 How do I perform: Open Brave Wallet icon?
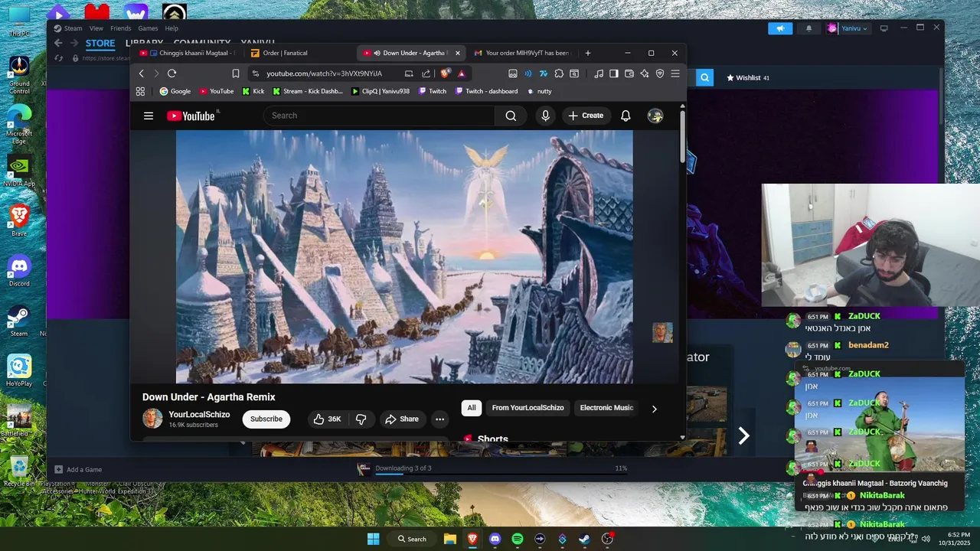click(x=629, y=73)
